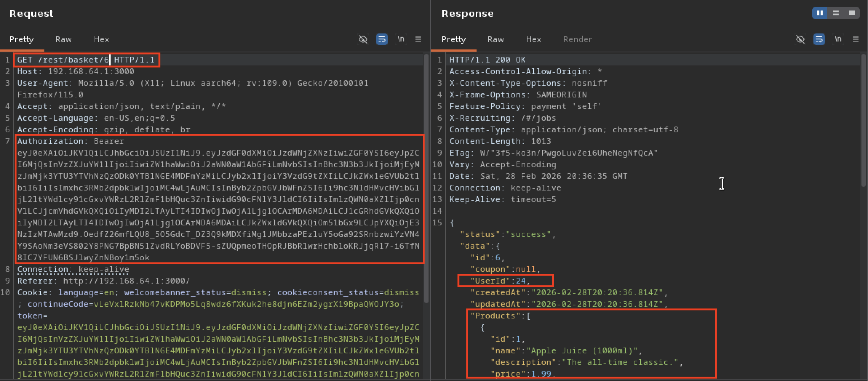Click the Authorization: Bearer header text

[71, 141]
